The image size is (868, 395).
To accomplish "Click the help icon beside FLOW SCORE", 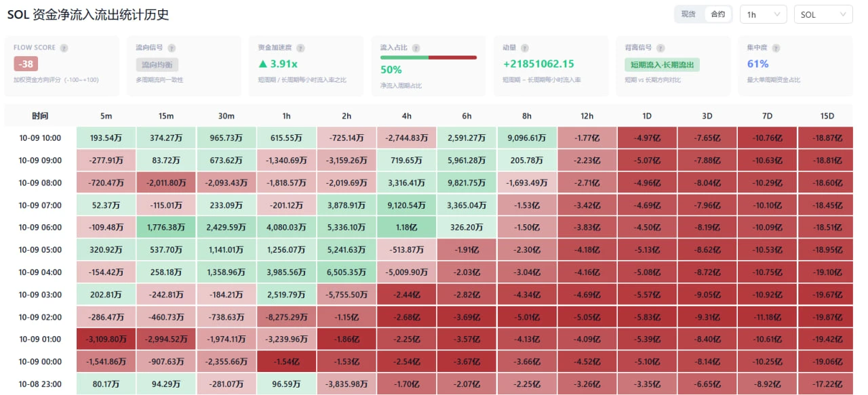I will click(x=64, y=48).
